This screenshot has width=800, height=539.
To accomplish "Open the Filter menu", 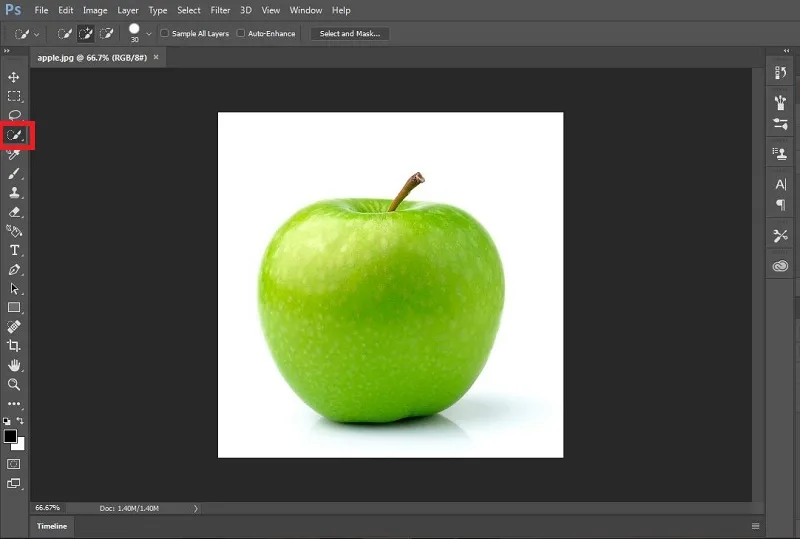I will [x=220, y=10].
